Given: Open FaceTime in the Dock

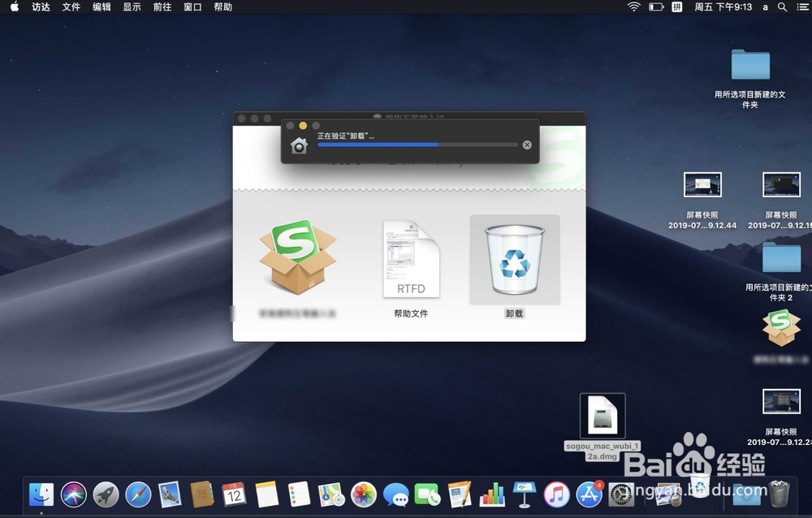Looking at the screenshot, I should 428,494.
